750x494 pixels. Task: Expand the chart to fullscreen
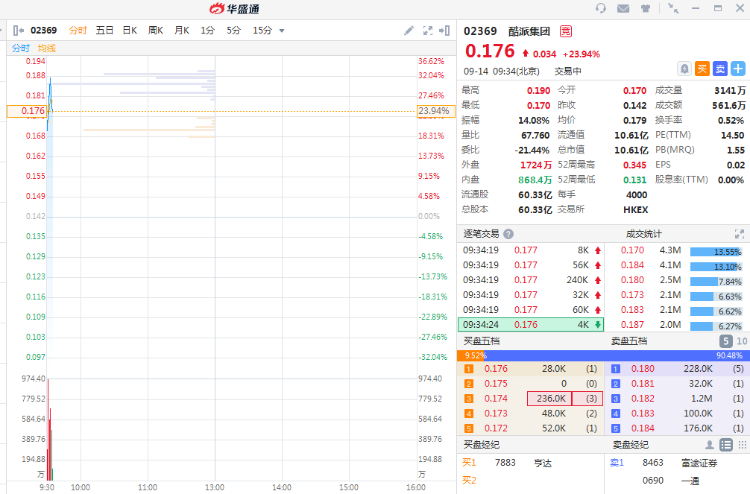tap(428, 31)
